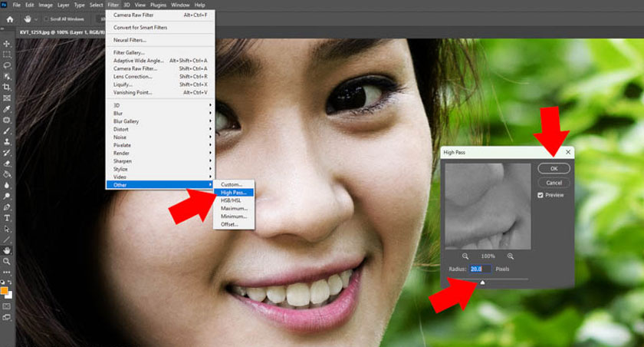Select the Brush tool
This screenshot has width=644, height=347.
pyautogui.click(x=7, y=131)
